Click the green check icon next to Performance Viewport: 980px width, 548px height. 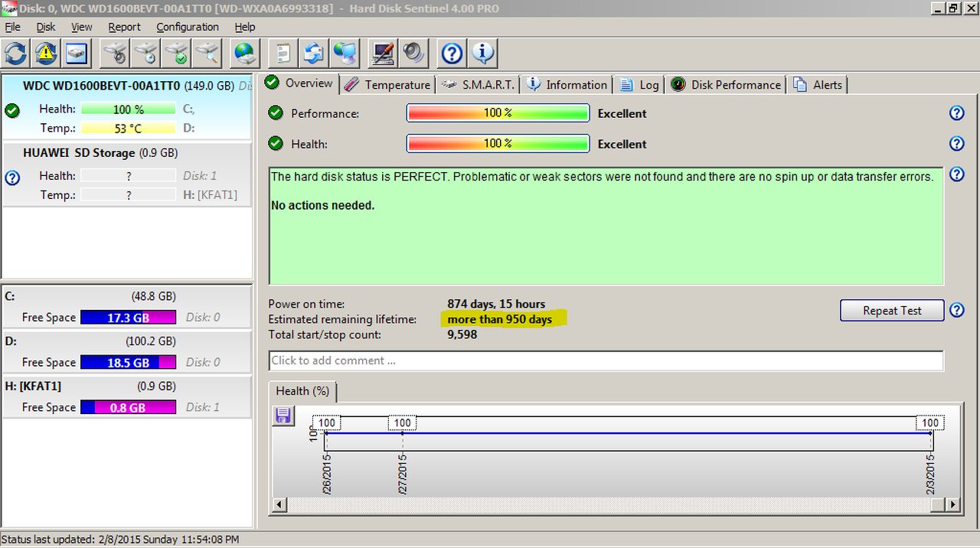[275, 113]
